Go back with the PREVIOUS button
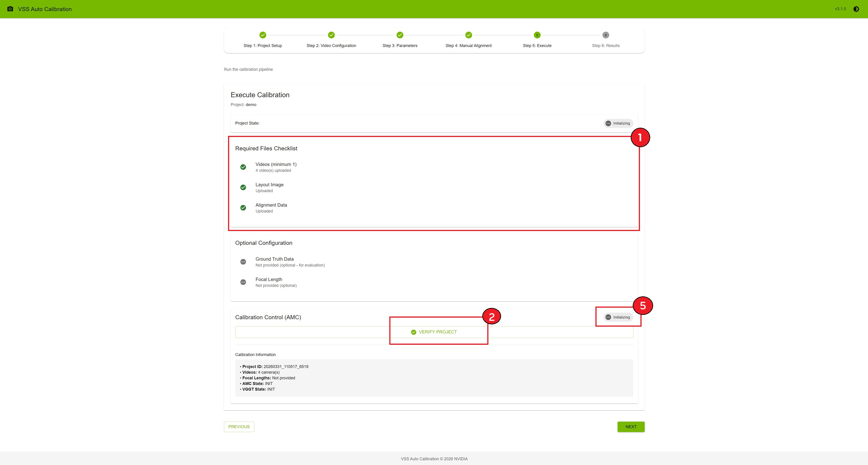 (239, 427)
